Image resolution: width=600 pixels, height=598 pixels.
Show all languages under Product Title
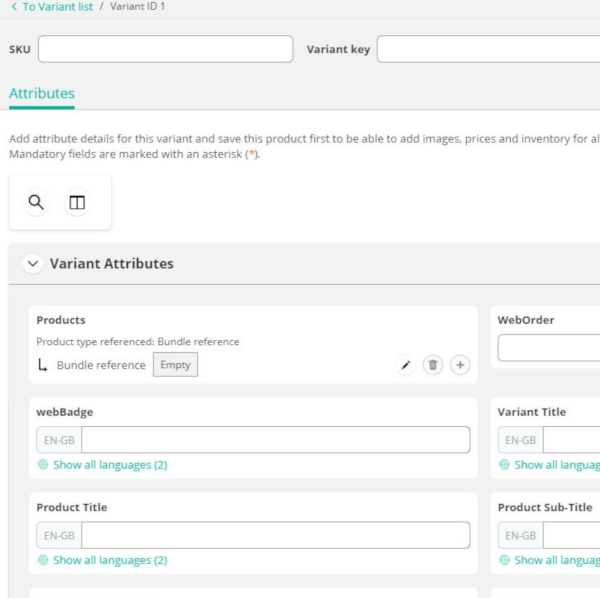110,560
